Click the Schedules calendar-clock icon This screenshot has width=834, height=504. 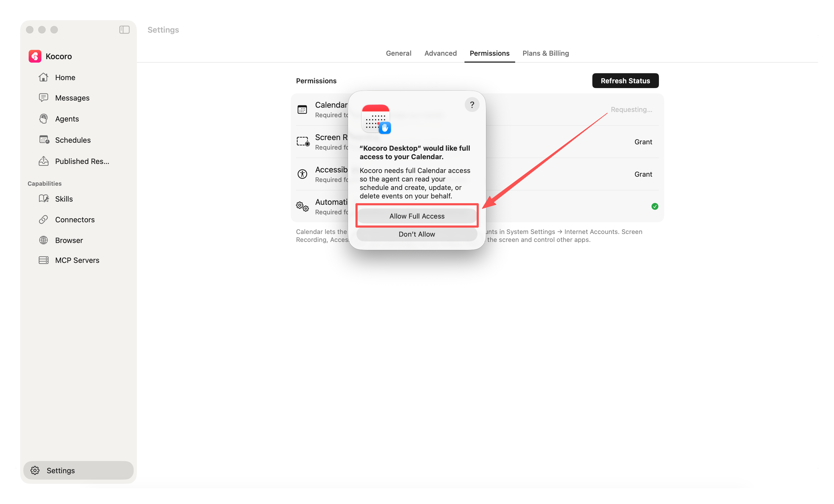tap(44, 140)
